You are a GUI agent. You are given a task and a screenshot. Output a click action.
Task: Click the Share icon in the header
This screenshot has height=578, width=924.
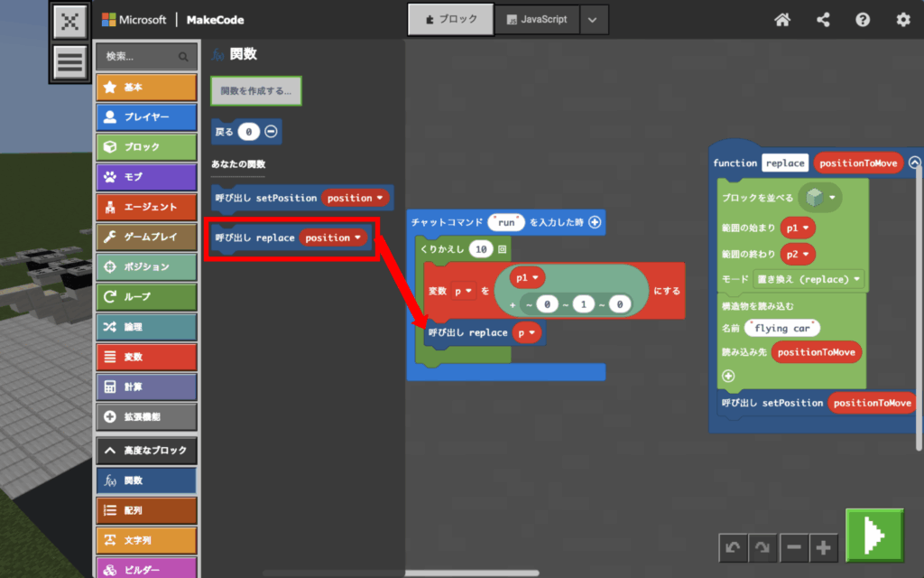823,20
